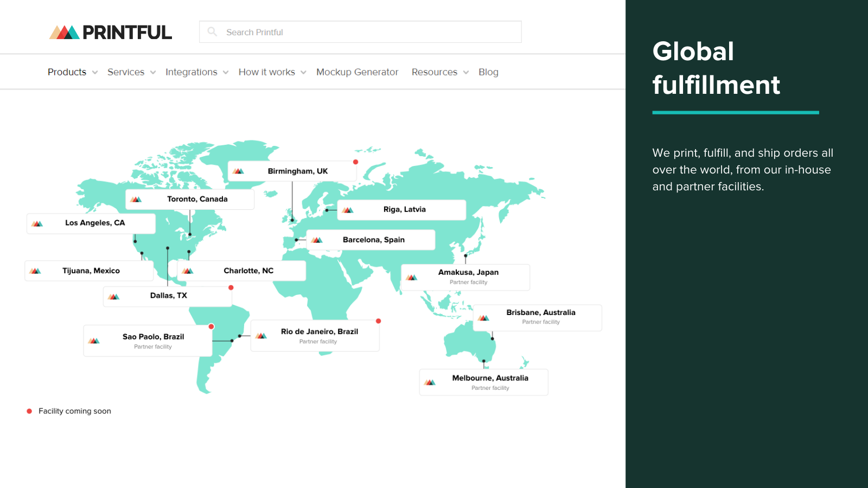
Task: Click the Printful logo
Action: [x=111, y=33]
